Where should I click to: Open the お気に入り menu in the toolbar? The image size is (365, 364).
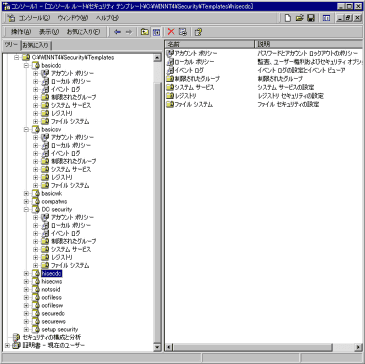click(x=83, y=32)
